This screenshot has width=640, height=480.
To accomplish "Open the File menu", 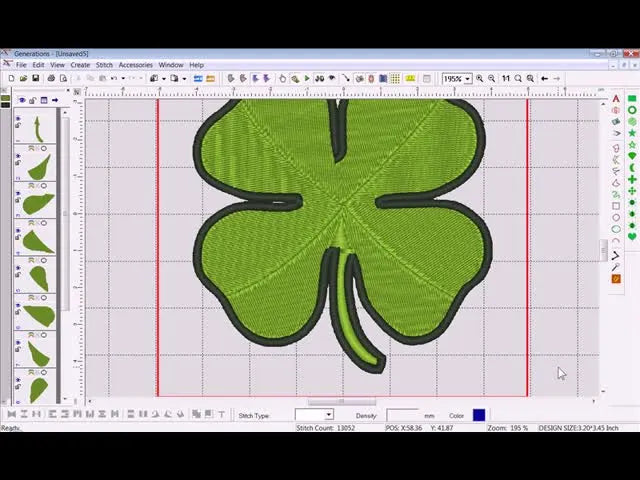I will (x=21, y=65).
